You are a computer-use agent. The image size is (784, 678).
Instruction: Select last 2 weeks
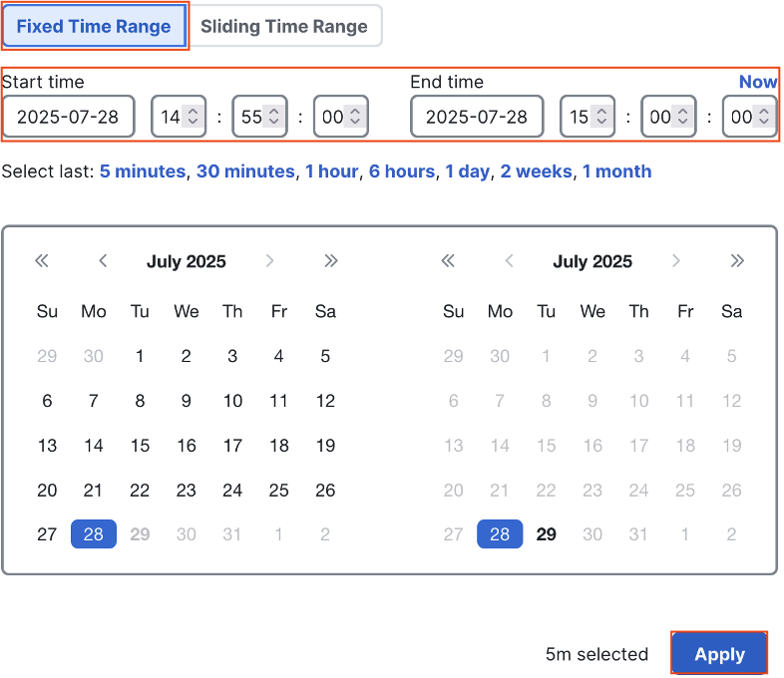click(536, 171)
